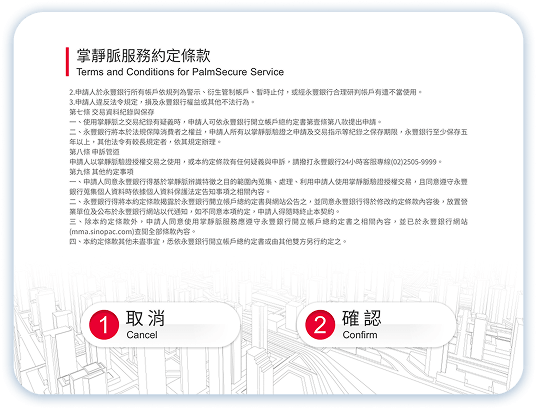Tap the 確認 Confirm button
The image size is (537, 410).
(x=376, y=324)
